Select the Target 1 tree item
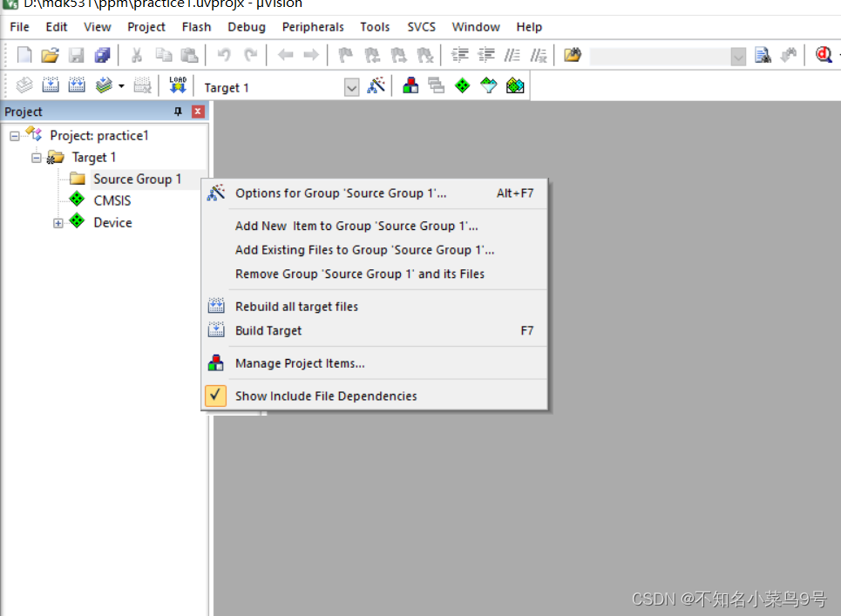 (x=94, y=158)
